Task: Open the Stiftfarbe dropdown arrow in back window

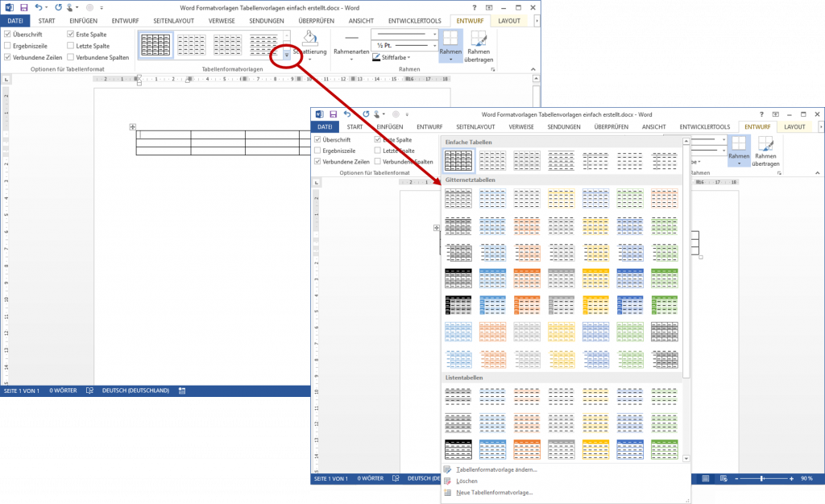Action: click(x=408, y=57)
